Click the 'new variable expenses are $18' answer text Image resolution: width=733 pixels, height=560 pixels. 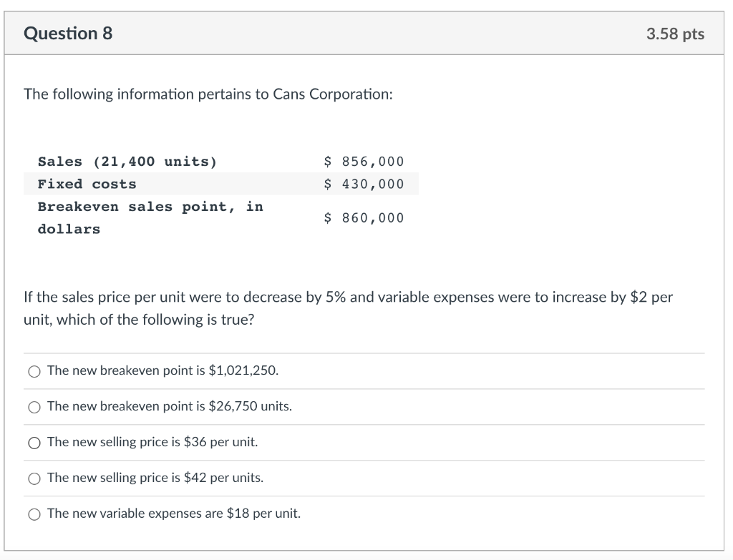173,514
